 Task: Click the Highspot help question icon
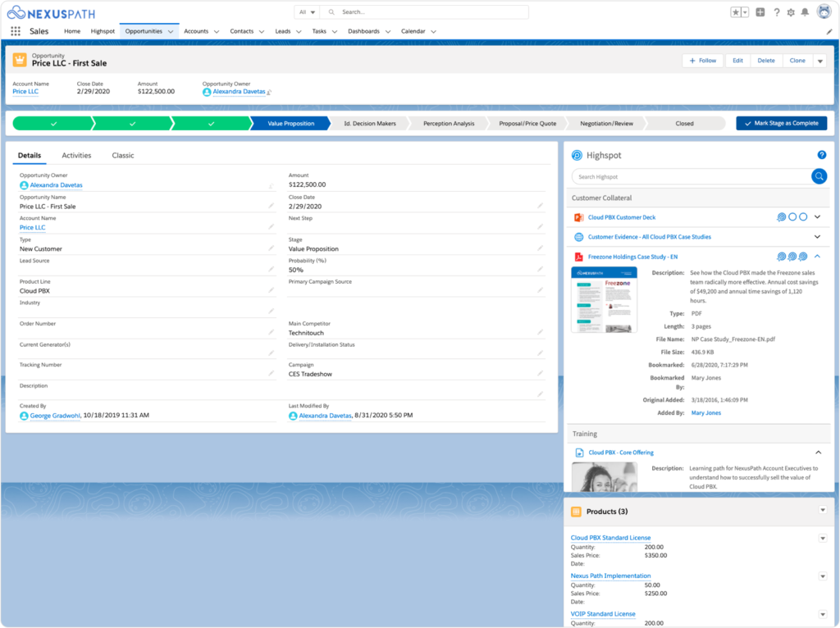[821, 155]
